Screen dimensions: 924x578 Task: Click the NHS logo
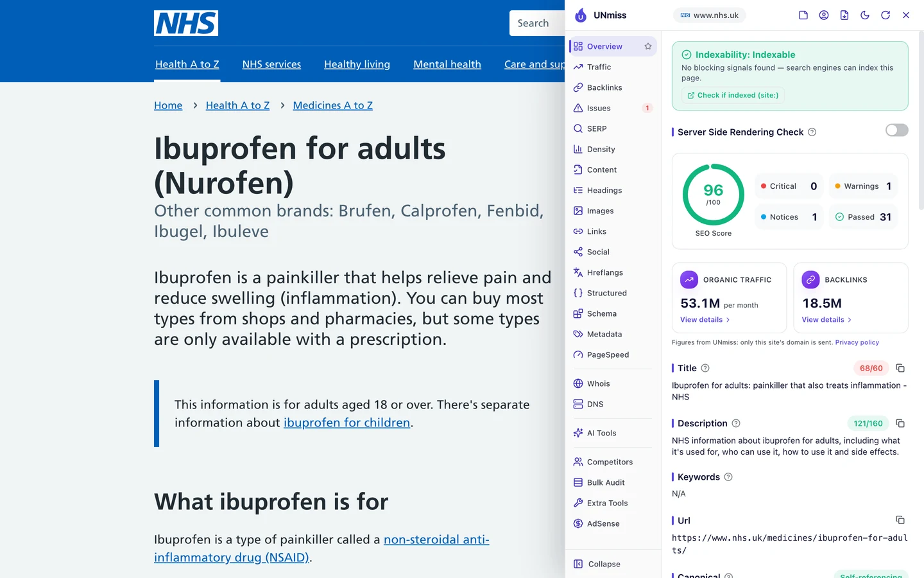(186, 23)
